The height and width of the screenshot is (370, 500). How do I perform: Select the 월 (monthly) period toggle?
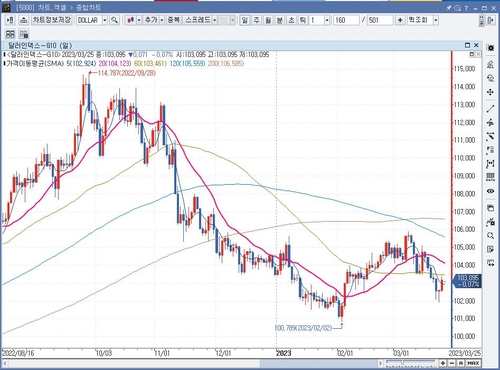tap(268, 20)
